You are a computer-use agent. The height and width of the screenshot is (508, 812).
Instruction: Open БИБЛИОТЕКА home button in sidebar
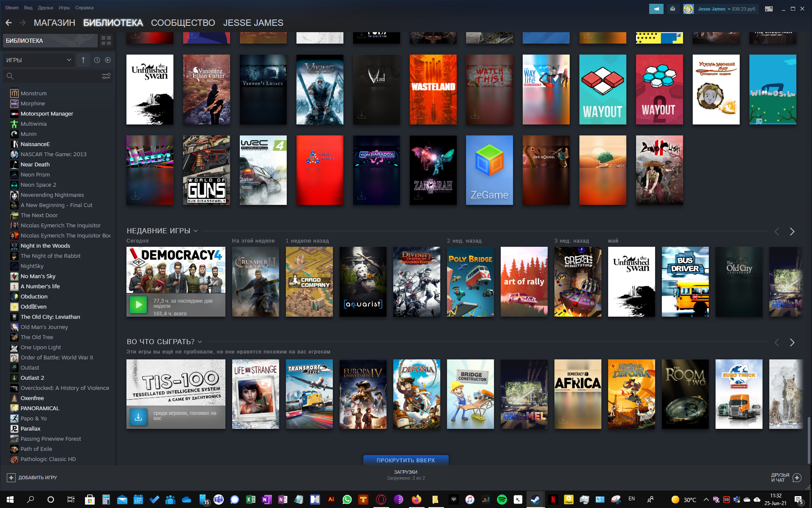pos(50,41)
